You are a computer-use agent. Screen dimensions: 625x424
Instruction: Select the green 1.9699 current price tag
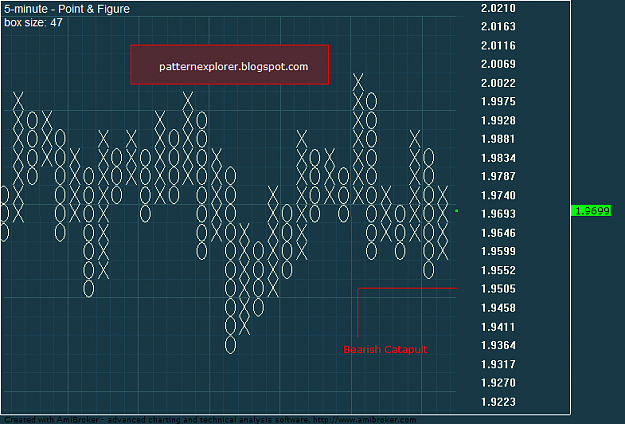click(591, 210)
